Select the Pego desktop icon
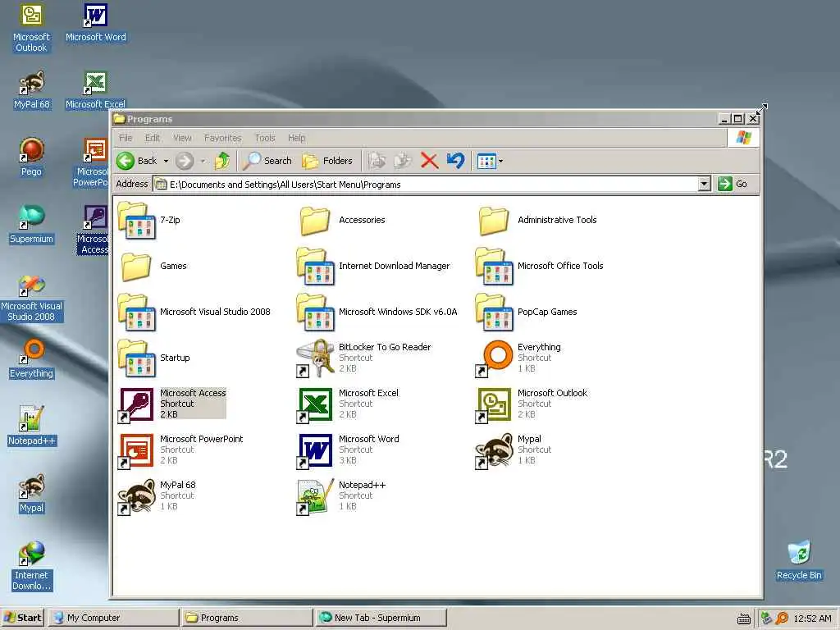This screenshot has height=630, width=840. point(32,157)
